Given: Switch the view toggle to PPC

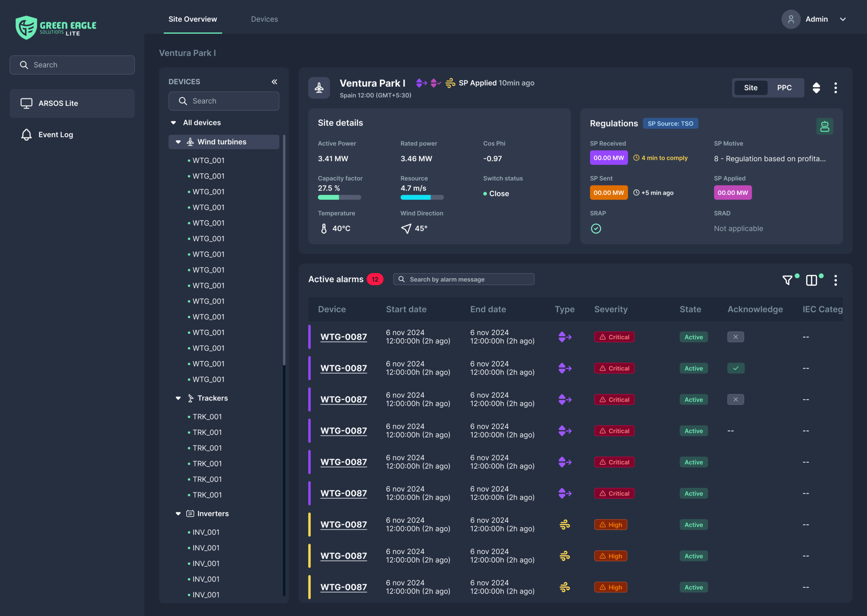Looking at the screenshot, I should click(x=784, y=88).
